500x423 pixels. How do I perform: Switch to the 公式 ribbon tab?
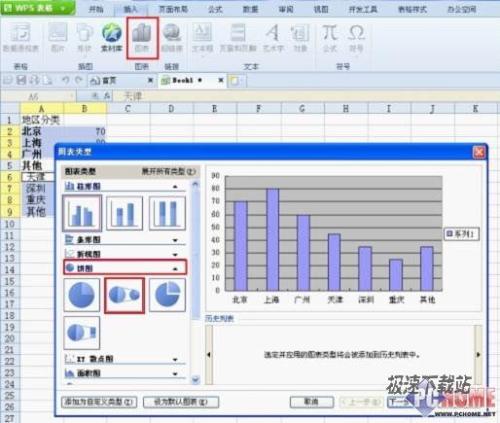(215, 9)
